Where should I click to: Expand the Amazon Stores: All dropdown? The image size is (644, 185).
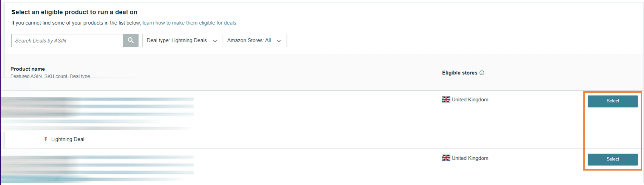(x=254, y=41)
